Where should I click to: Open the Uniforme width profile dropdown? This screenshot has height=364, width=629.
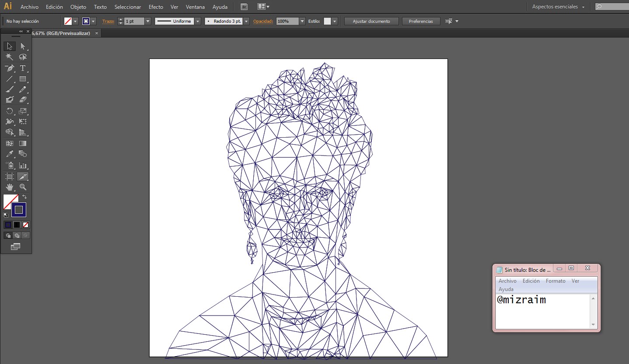(198, 21)
